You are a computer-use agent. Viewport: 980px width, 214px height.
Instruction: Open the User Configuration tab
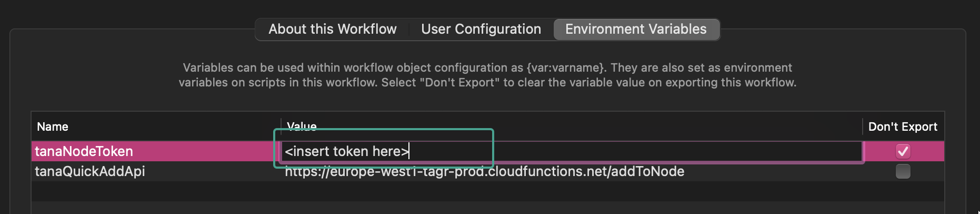click(x=481, y=29)
